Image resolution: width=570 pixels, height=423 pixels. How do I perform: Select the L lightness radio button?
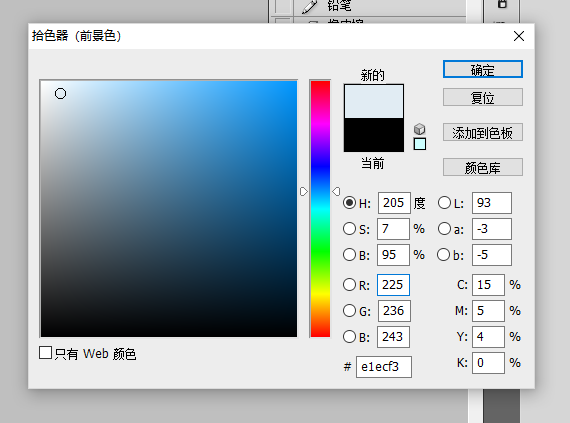click(x=444, y=203)
